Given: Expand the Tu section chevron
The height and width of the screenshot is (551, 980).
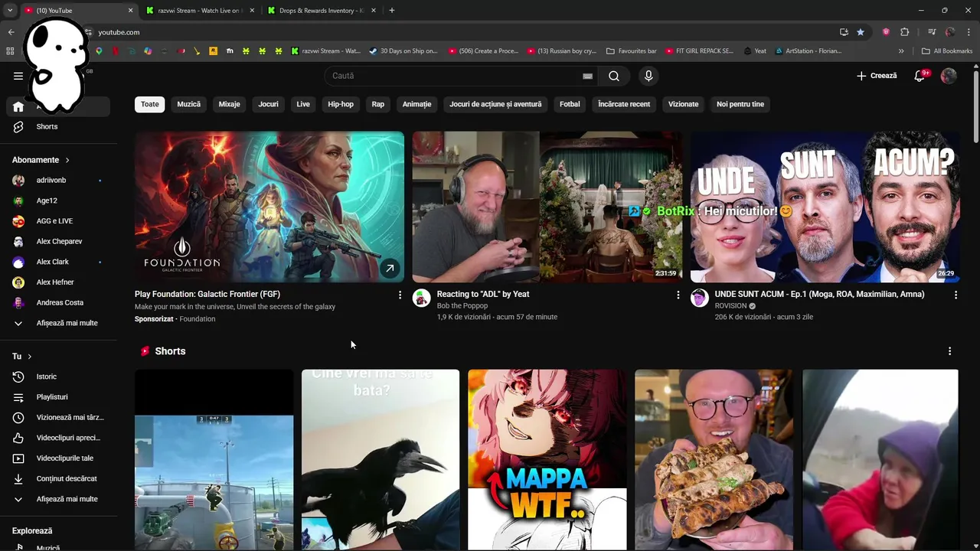Looking at the screenshot, I should [30, 357].
